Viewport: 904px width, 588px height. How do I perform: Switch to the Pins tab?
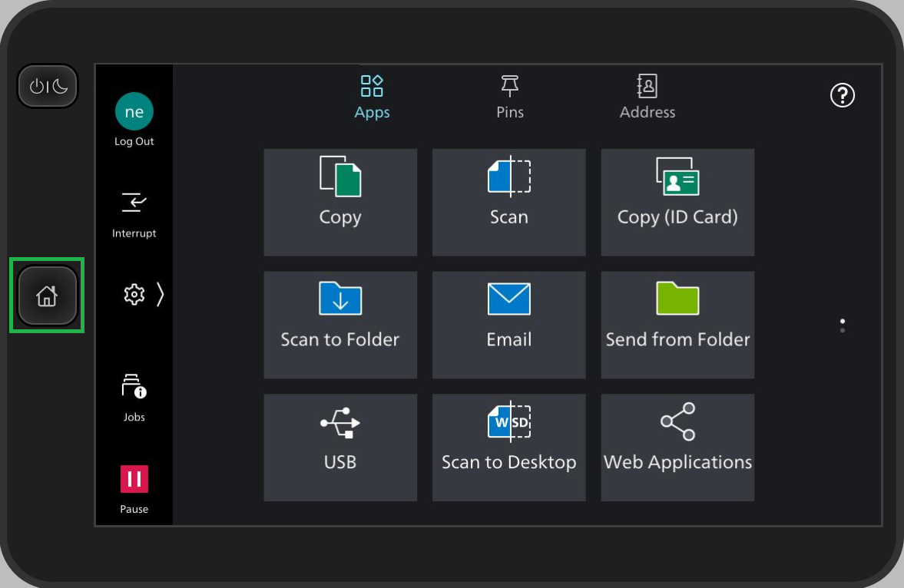click(x=509, y=97)
